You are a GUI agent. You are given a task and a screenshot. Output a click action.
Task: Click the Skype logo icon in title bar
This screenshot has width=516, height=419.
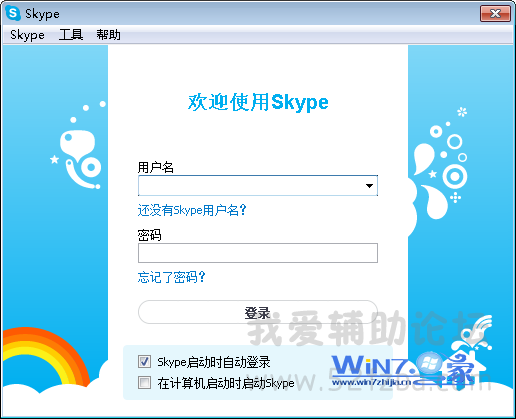(x=13, y=13)
